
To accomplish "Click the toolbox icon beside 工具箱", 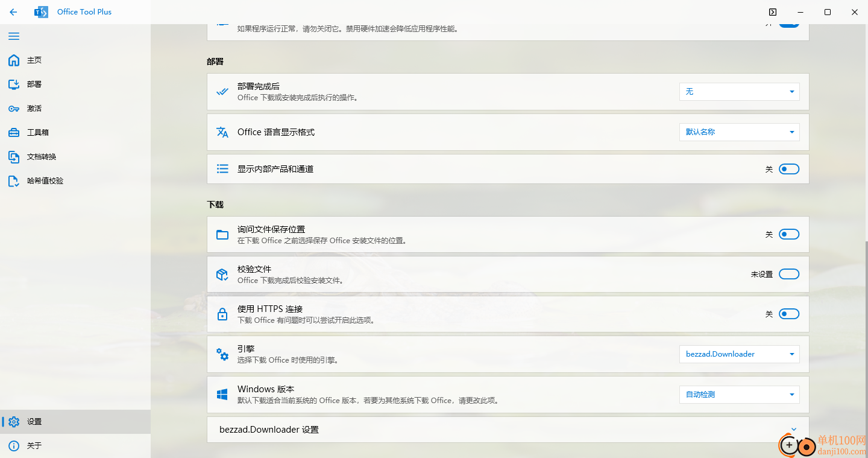I will [x=14, y=133].
